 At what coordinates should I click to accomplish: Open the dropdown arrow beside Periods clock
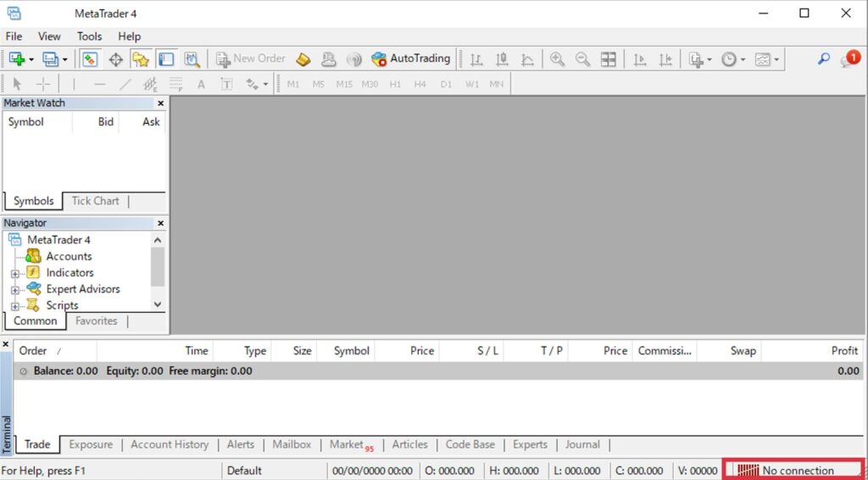pyautogui.click(x=743, y=59)
